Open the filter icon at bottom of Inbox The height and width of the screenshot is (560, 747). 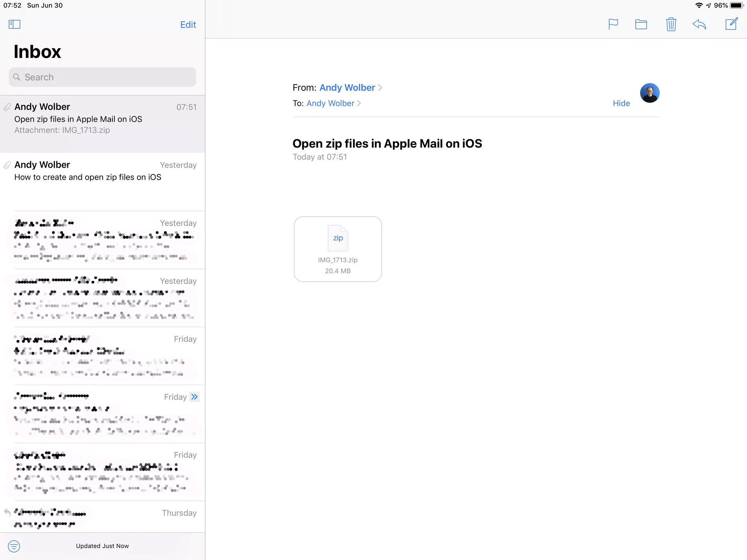tap(14, 546)
